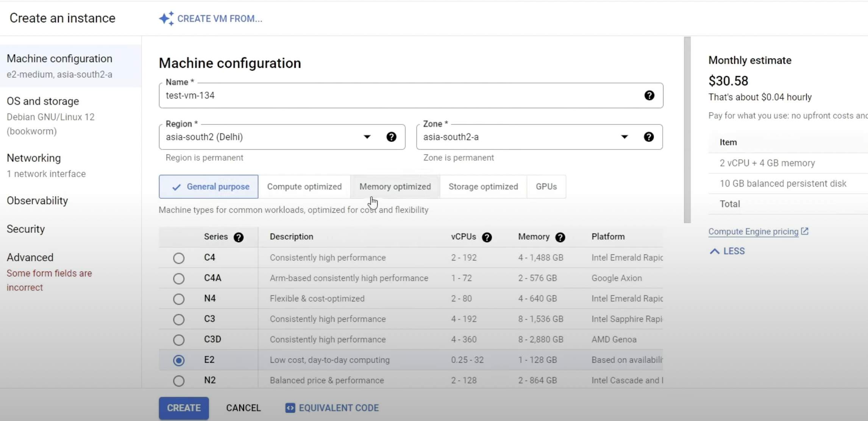
Task: Click the vCPUs column help icon
Action: [x=487, y=237]
